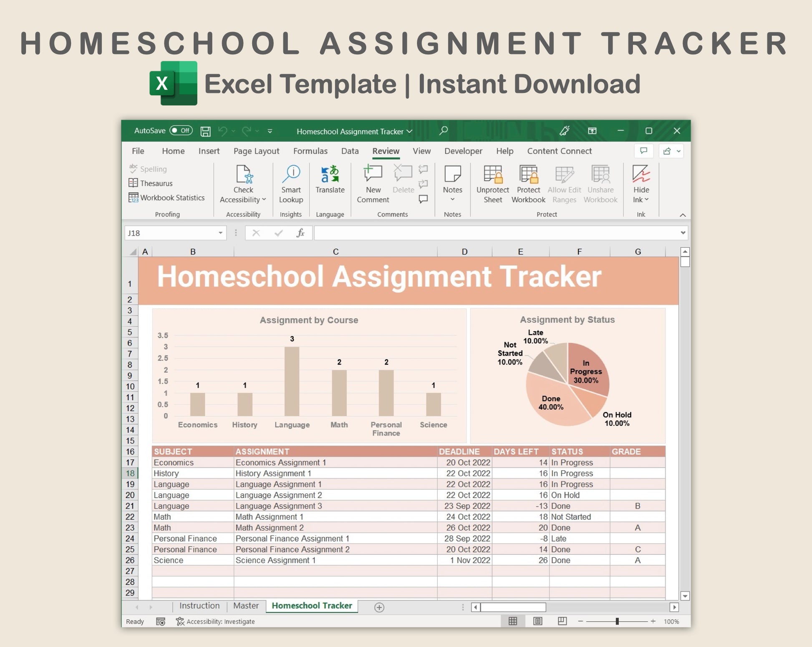Click the zoom slider handle
Screen dimensions: 812x647
click(x=617, y=621)
